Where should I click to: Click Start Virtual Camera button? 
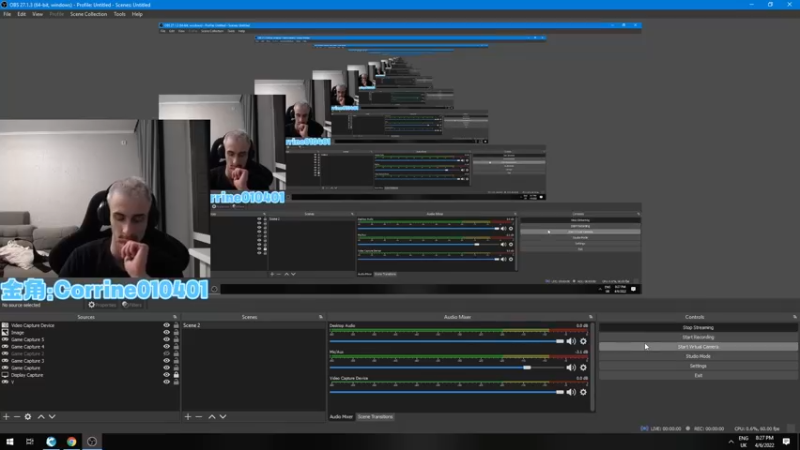[698, 347]
